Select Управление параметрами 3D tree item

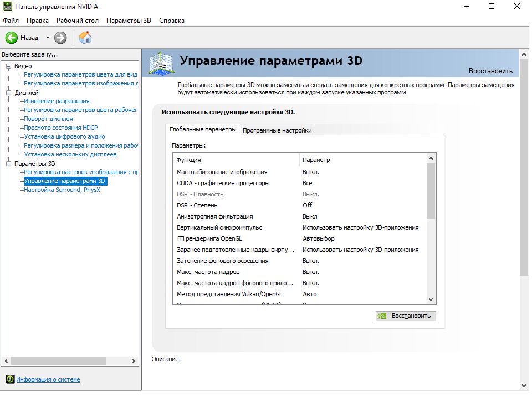[65, 181]
